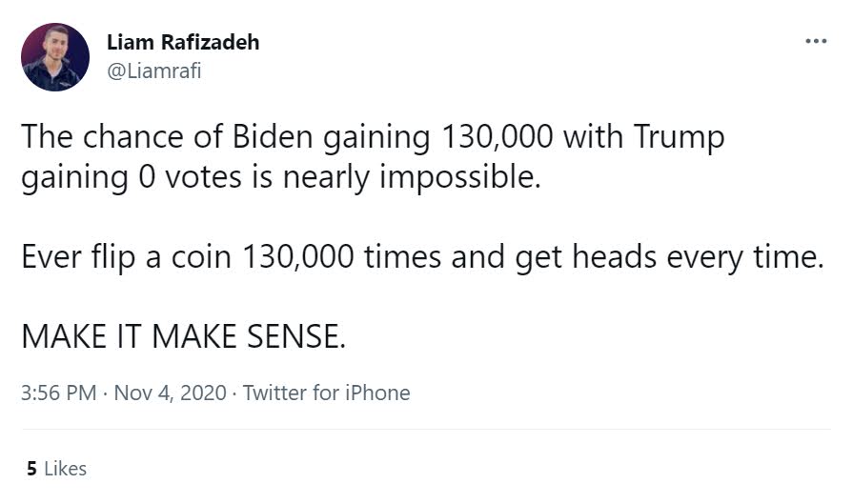
Task: Click Liam Rafizadeh's profile picture
Action: point(55,57)
